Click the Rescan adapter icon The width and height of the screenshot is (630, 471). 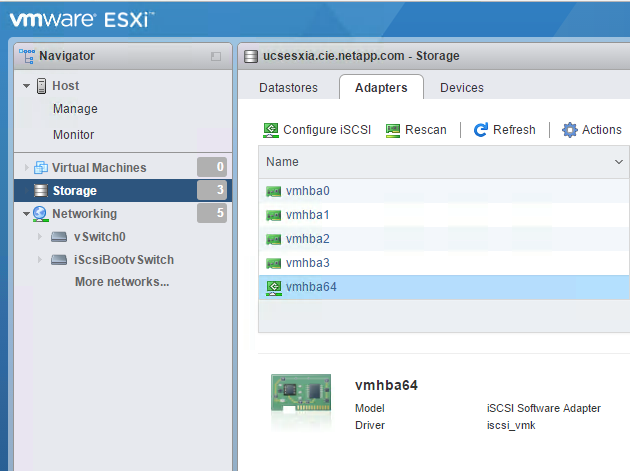click(x=393, y=130)
